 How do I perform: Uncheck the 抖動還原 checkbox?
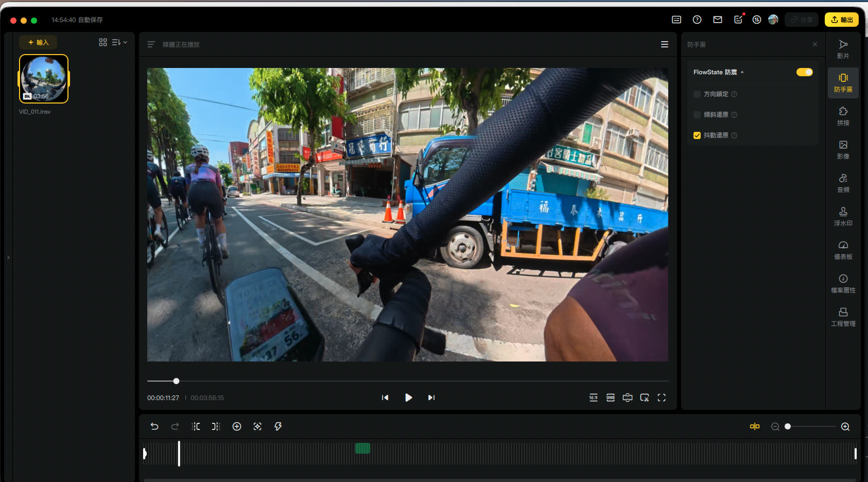coord(697,135)
